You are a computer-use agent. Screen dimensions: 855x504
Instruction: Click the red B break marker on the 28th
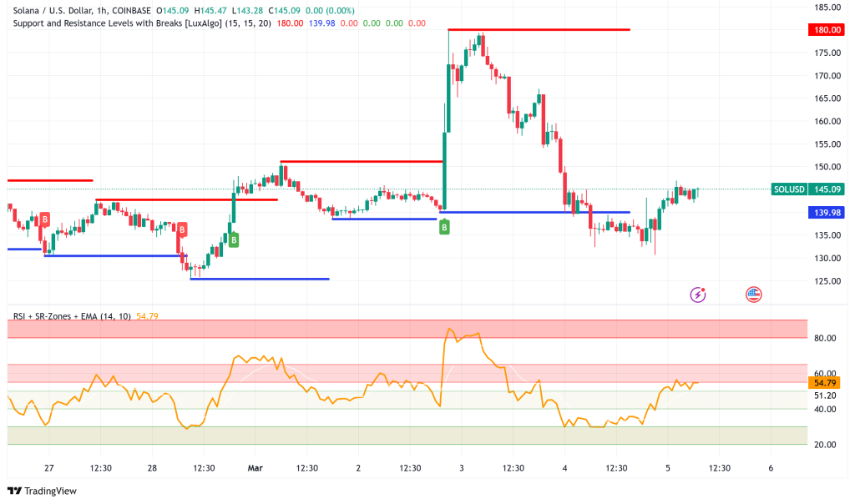click(x=182, y=229)
